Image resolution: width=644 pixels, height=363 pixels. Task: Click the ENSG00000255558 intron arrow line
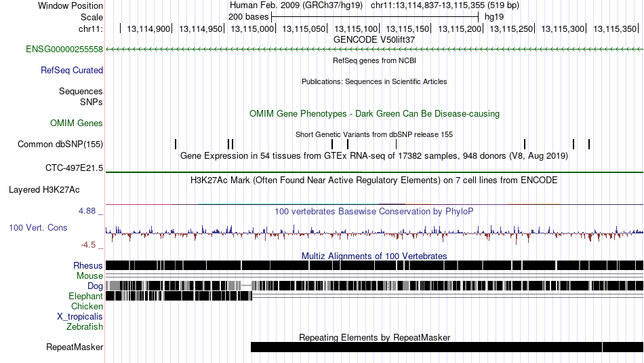374,50
